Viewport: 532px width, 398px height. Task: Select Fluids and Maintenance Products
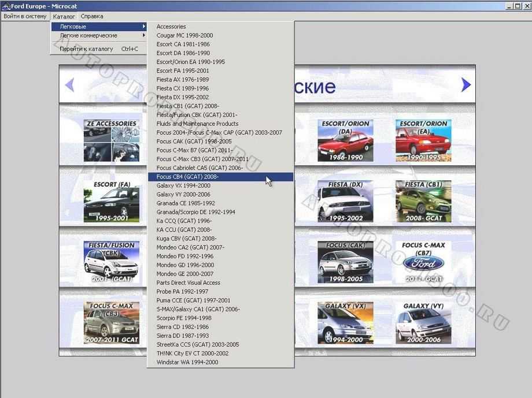[220, 124]
